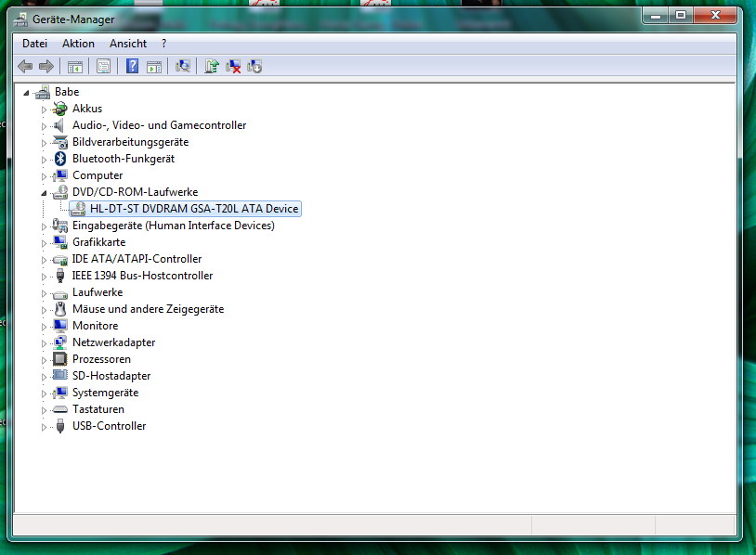Collapse the DVD/CD-ROM-Laufwerke category
The image size is (756, 555).
(x=44, y=193)
